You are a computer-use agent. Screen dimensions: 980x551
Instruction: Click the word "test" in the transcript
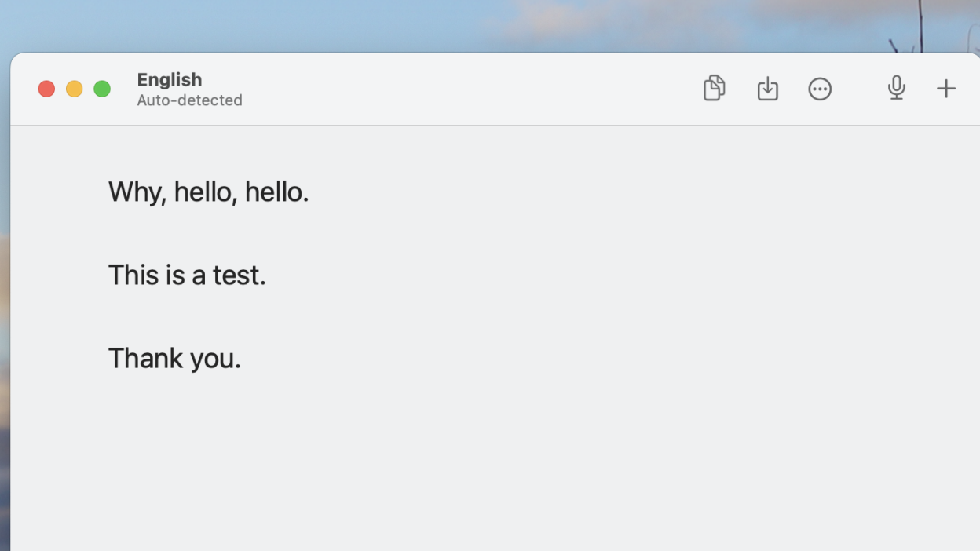pos(236,275)
